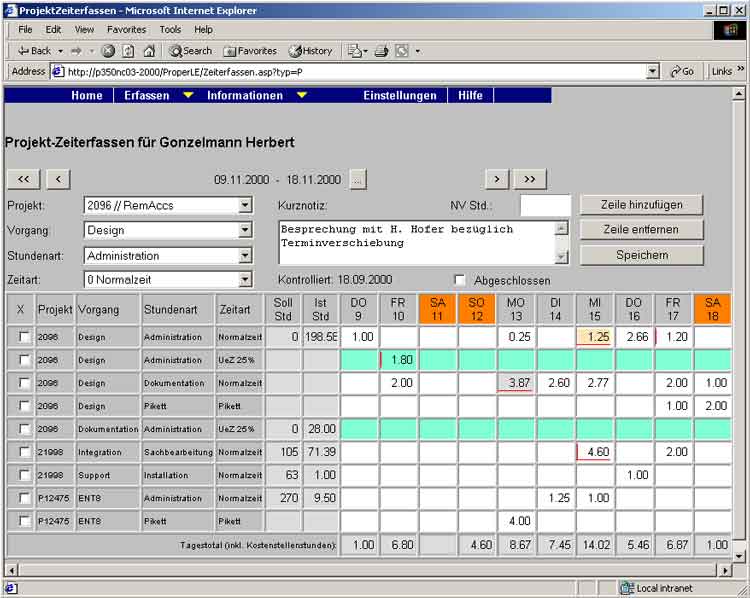Check the row for P12475 ENTS Administration
The image size is (750, 598).
[23, 498]
